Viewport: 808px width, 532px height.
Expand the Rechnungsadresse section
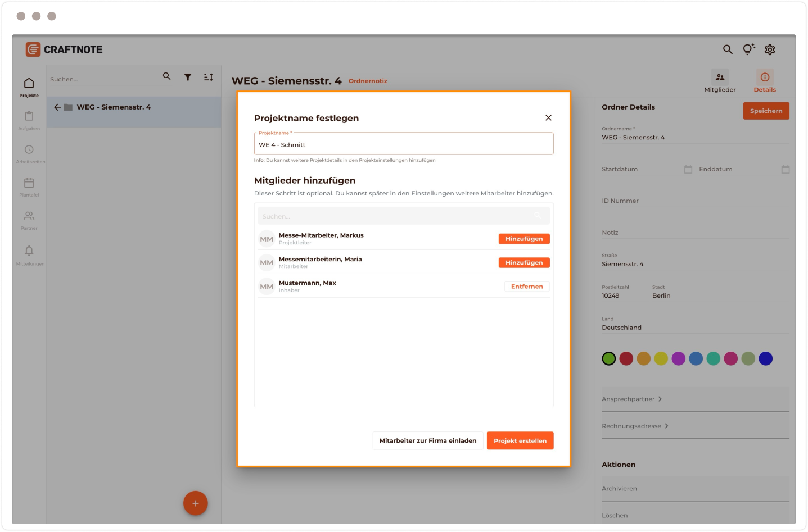635,426
